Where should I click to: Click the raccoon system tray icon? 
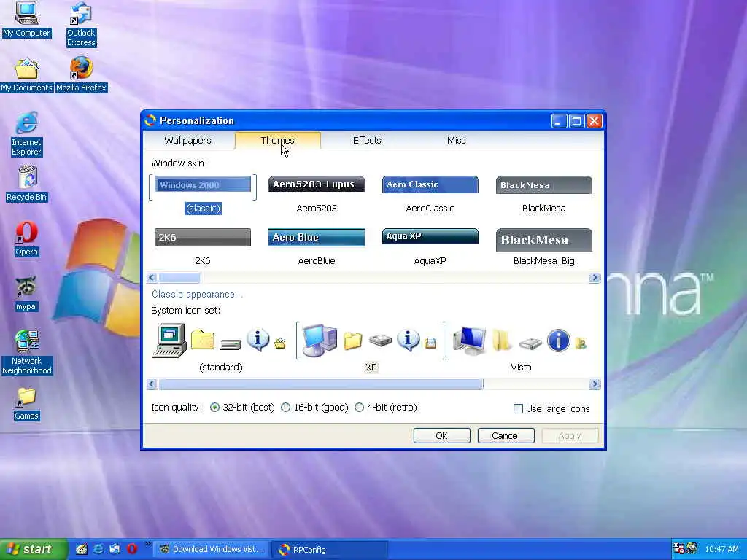[x=692, y=548]
